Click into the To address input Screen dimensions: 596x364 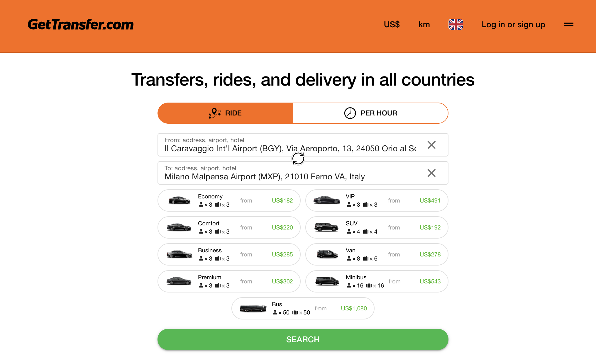[290, 177]
